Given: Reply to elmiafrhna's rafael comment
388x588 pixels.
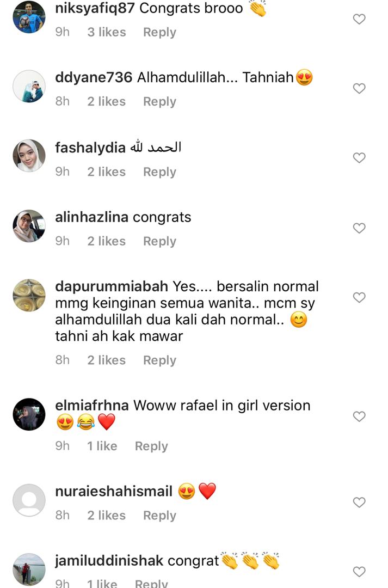Looking at the screenshot, I should pos(151,446).
